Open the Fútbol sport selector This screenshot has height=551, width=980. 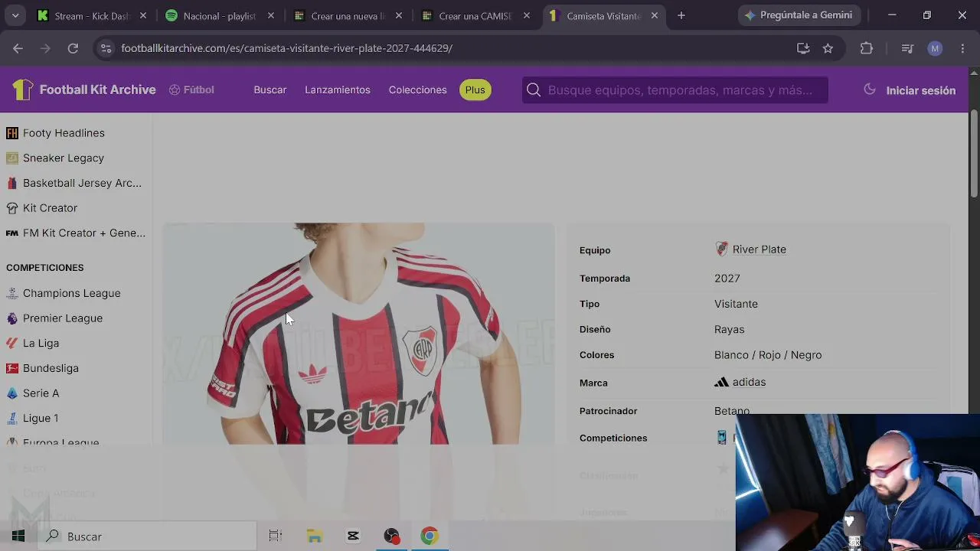pos(191,90)
